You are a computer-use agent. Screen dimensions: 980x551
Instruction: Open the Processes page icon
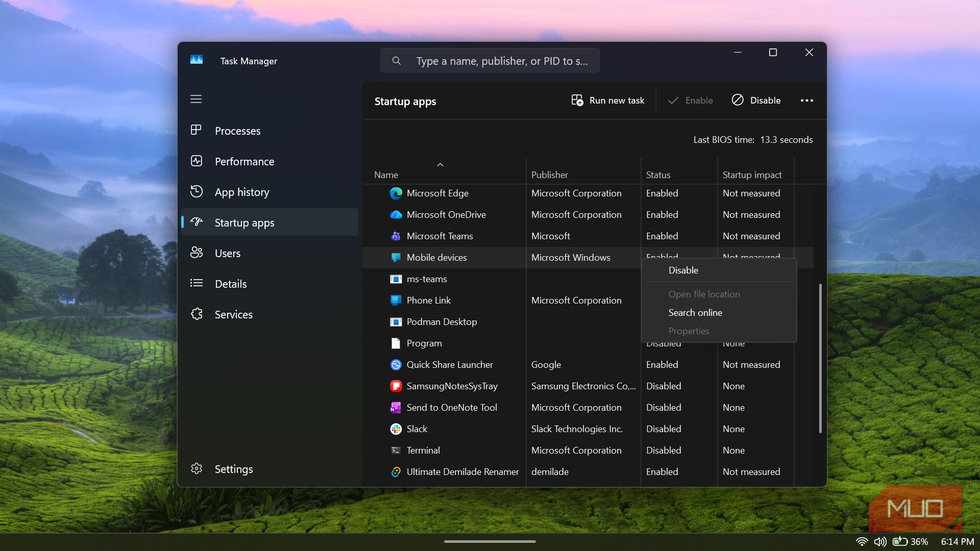coord(196,130)
